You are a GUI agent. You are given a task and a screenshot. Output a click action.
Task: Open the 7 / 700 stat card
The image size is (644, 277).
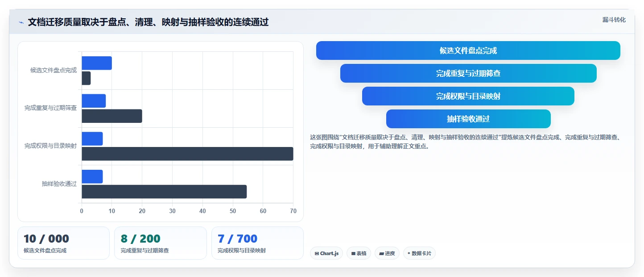pyautogui.click(x=257, y=243)
